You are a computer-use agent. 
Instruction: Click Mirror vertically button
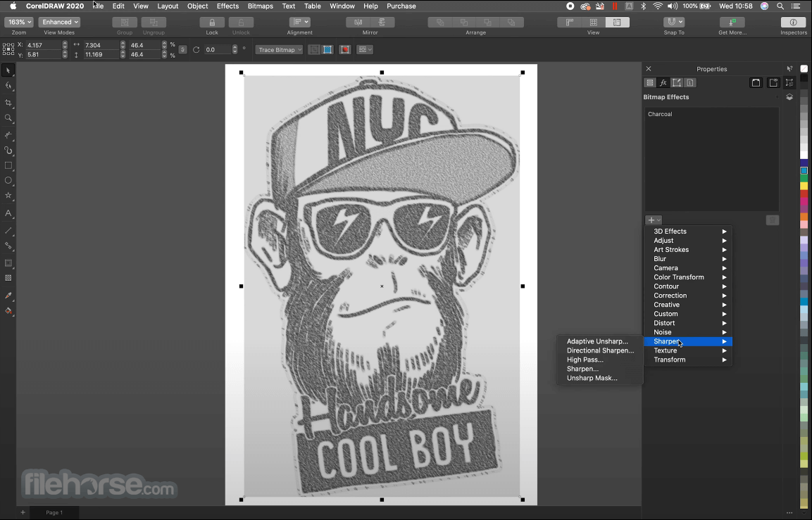382,23
